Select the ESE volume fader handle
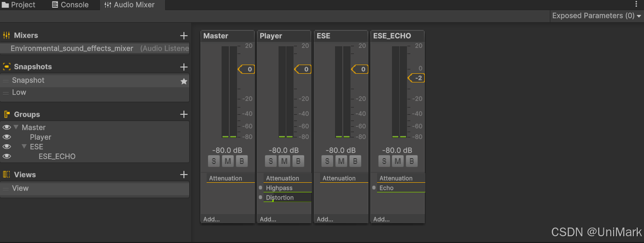The image size is (644, 243). [x=360, y=69]
